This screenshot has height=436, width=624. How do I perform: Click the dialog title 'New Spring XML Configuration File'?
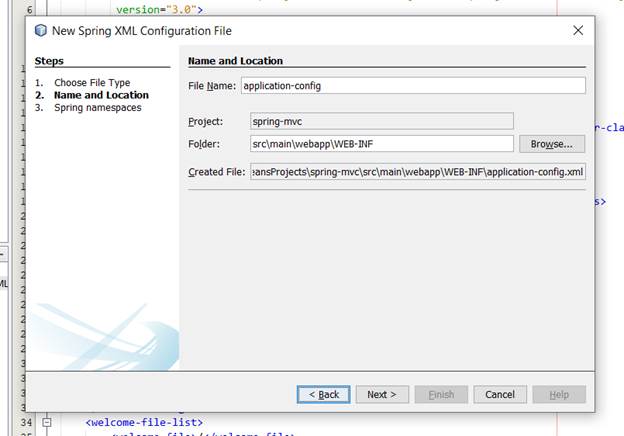[x=142, y=31]
